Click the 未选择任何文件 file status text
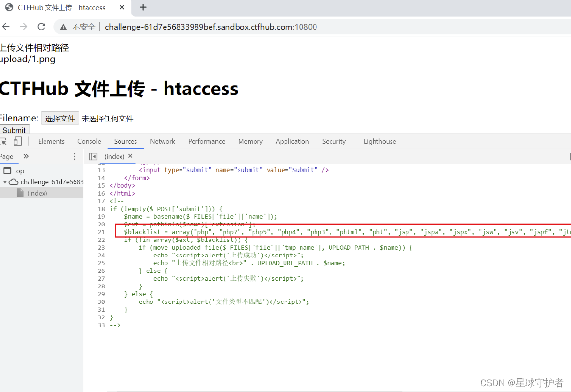 [107, 119]
